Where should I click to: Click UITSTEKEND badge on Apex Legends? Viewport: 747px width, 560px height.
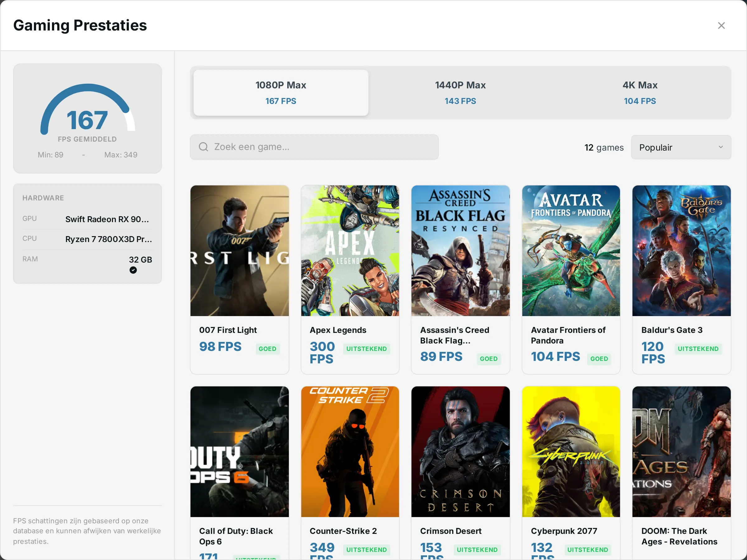pyautogui.click(x=366, y=349)
